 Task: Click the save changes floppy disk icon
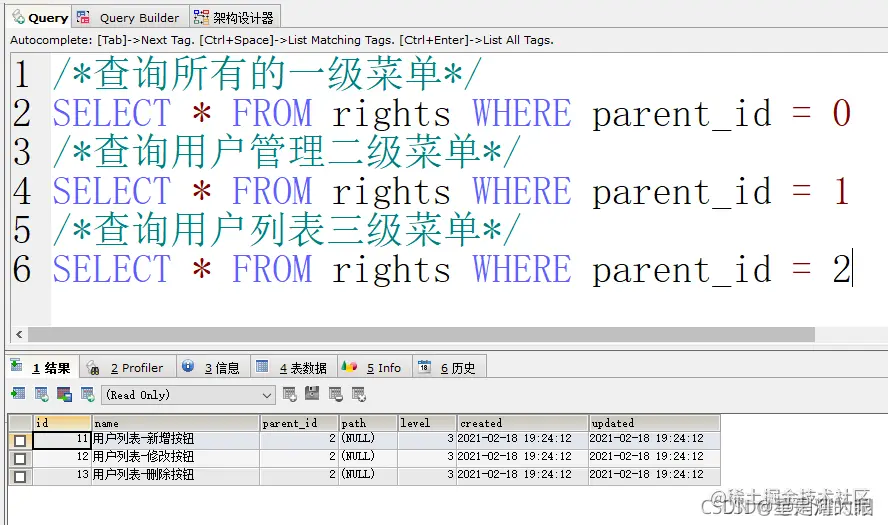(312, 393)
